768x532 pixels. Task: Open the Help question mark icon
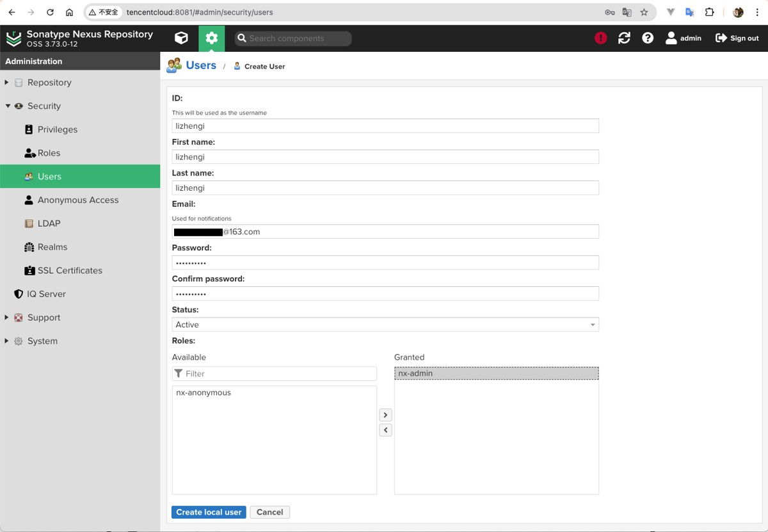click(x=648, y=38)
